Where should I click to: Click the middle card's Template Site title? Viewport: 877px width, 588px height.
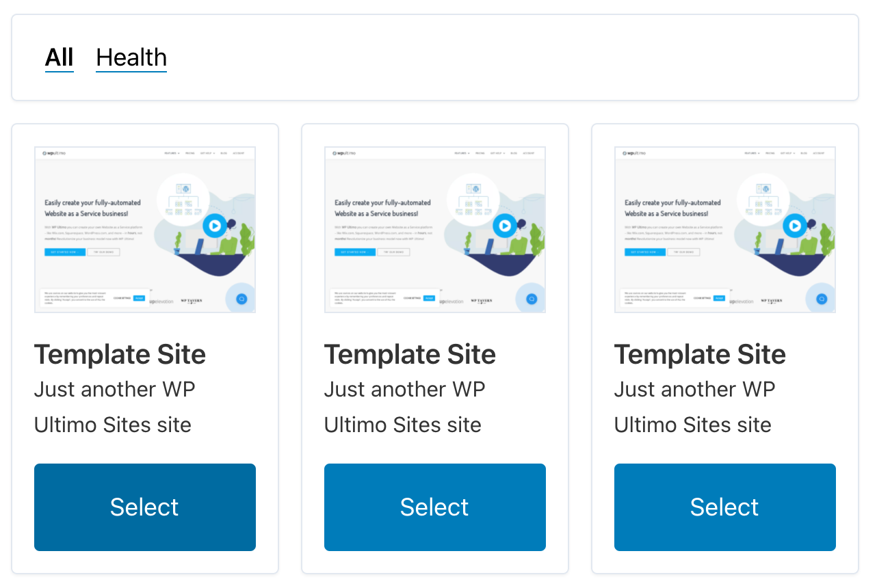[410, 354]
